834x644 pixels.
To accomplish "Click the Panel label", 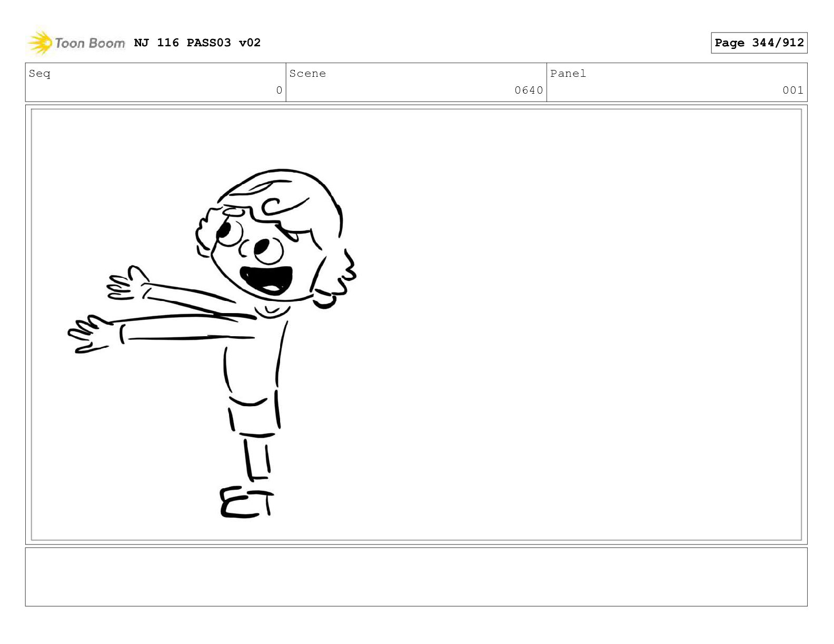I will [568, 74].
